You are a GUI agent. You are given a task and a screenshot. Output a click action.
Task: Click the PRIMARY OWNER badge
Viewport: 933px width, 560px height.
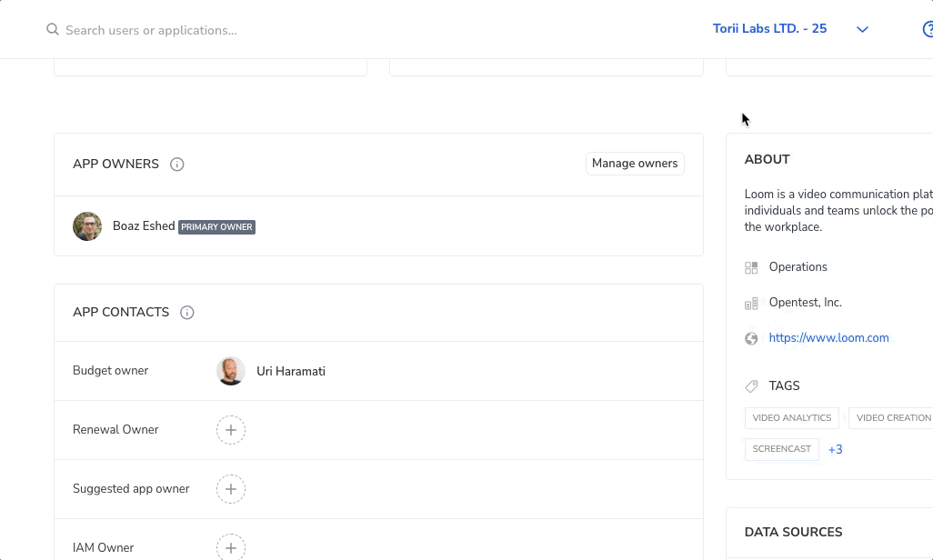click(x=216, y=226)
